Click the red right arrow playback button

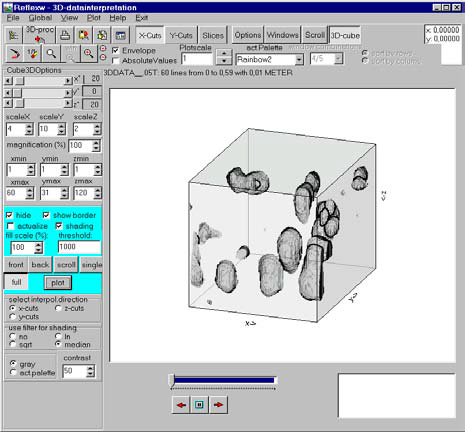coord(218,405)
